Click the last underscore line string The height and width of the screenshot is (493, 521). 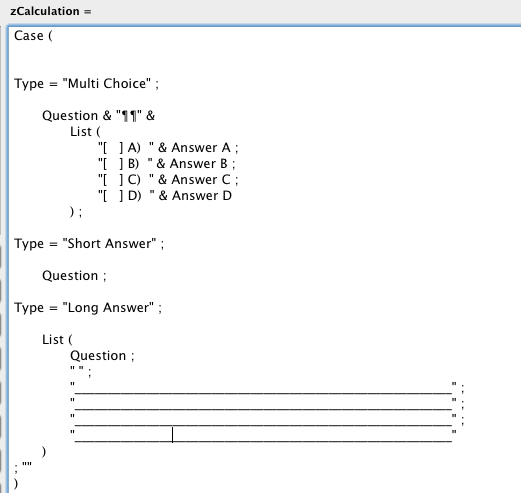263,436
